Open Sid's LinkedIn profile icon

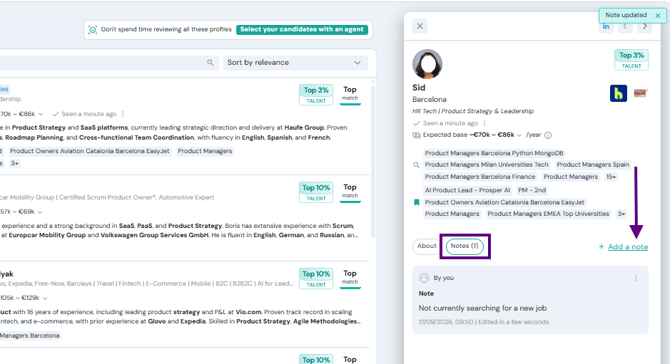click(606, 27)
